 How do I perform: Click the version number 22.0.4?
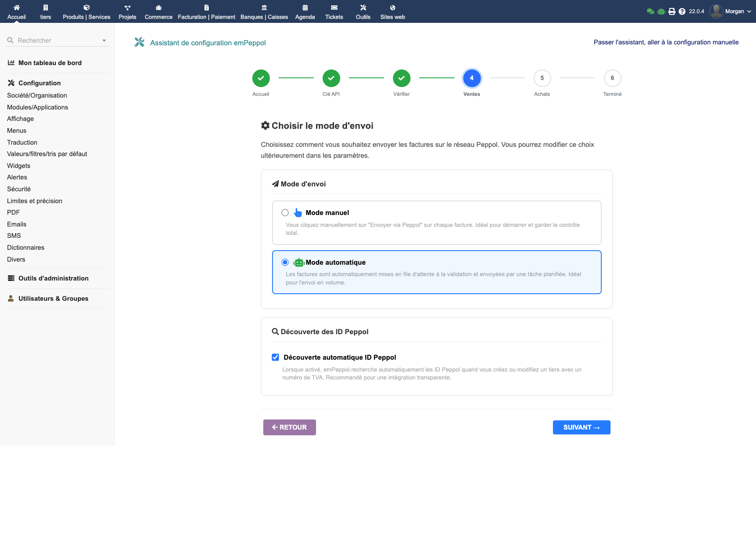[696, 11]
